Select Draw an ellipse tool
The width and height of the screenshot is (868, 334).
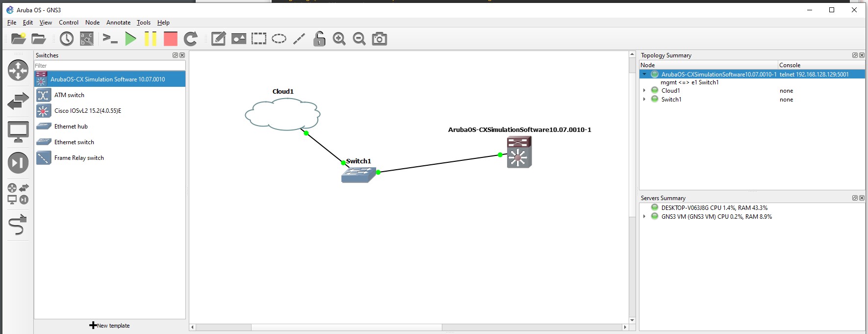coord(279,39)
